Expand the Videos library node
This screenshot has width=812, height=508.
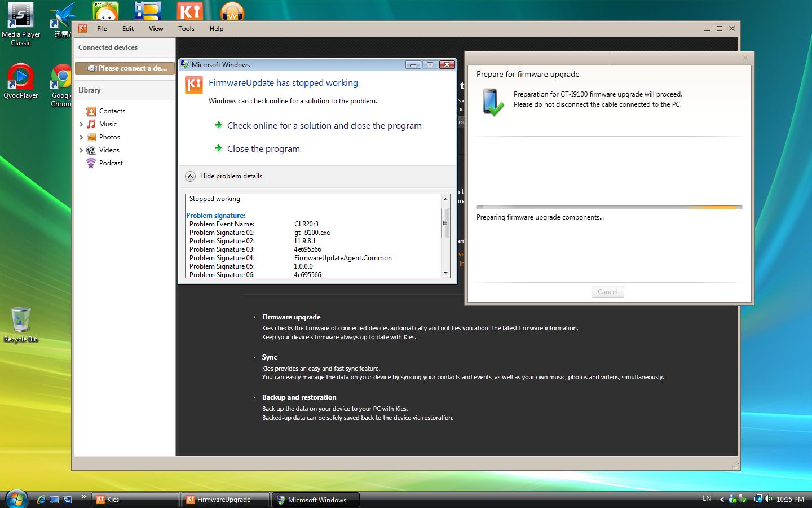point(81,150)
